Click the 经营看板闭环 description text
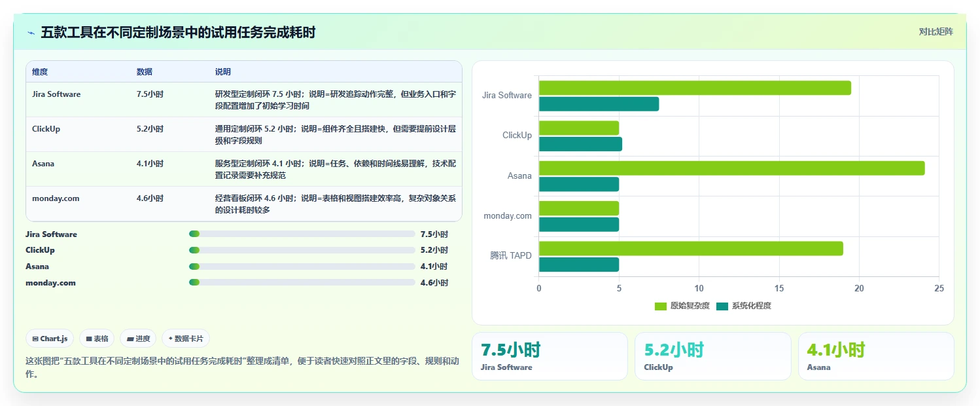This screenshot has width=980, height=406. click(335, 204)
